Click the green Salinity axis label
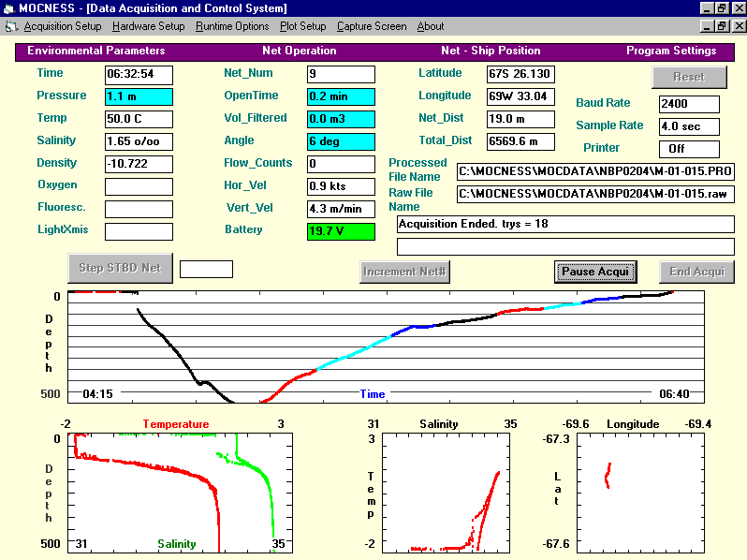The image size is (747, 560). 177,544
